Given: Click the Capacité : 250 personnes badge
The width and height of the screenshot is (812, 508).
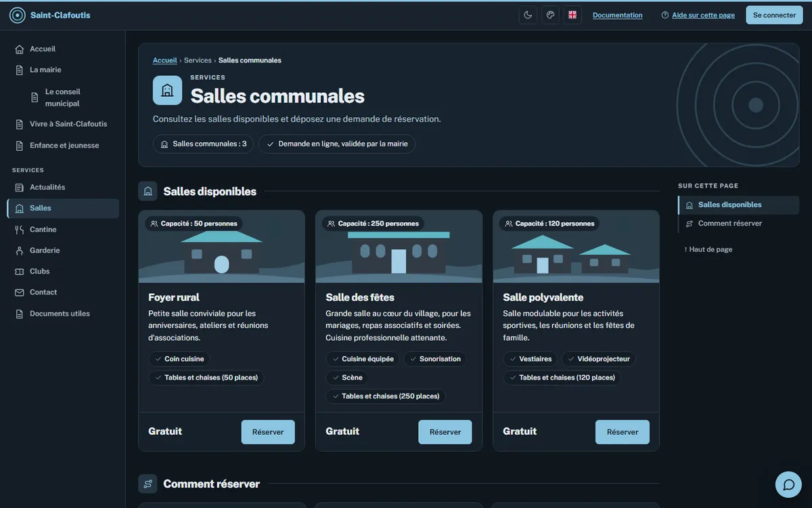Looking at the screenshot, I should click(x=371, y=224).
